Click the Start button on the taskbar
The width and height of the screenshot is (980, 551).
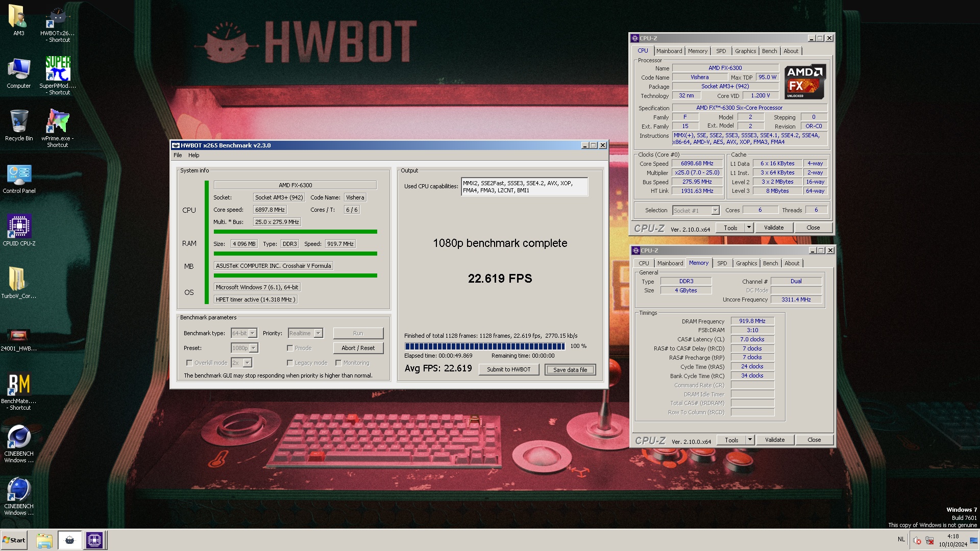click(x=14, y=540)
